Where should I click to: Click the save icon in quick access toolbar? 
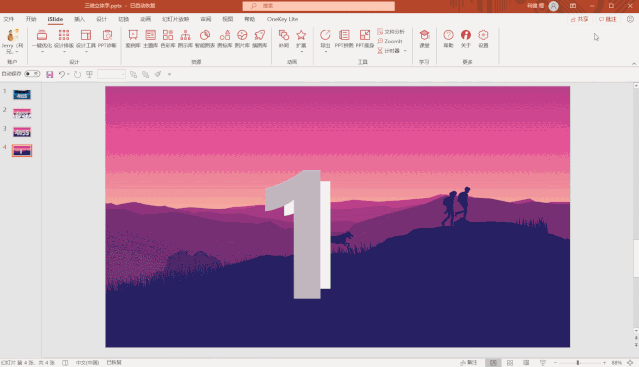(x=50, y=74)
